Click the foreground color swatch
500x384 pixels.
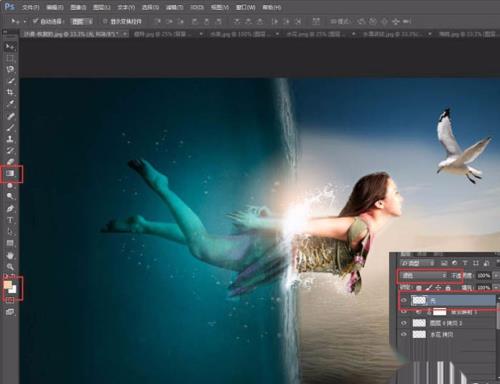8,285
